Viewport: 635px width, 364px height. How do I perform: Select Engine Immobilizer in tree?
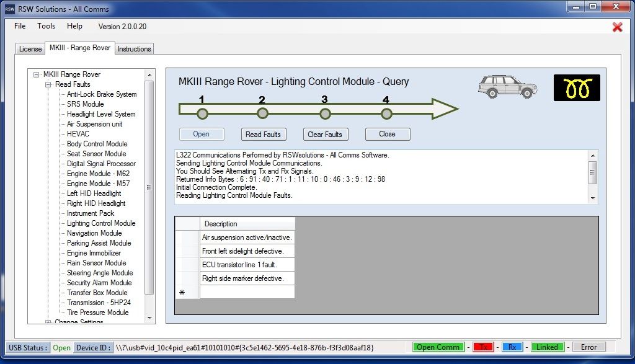pyautogui.click(x=94, y=253)
